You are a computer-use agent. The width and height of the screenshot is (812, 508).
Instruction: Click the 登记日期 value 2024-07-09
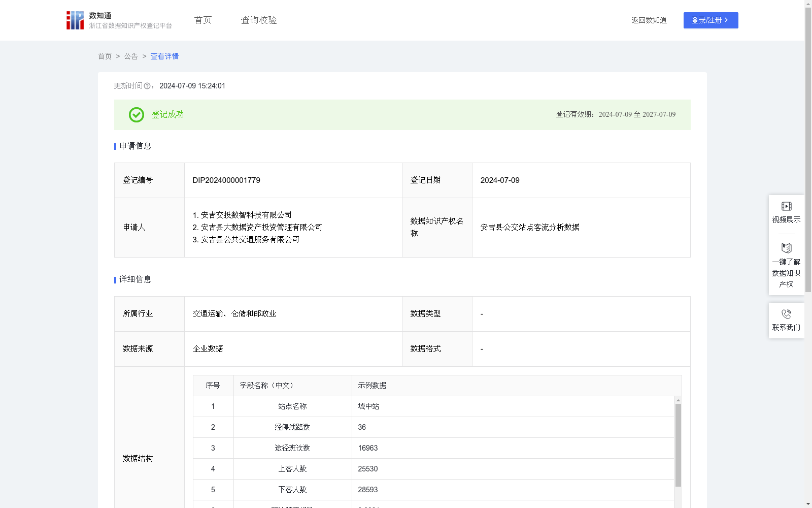500,180
